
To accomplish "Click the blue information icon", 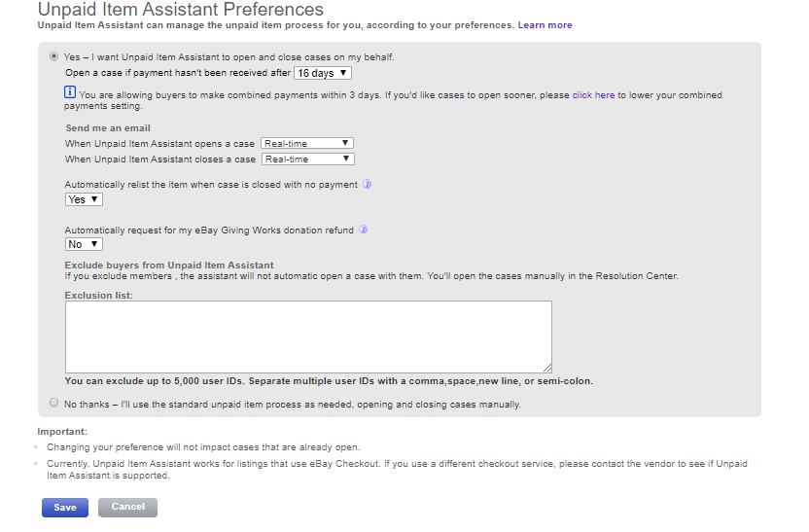I will 70,92.
